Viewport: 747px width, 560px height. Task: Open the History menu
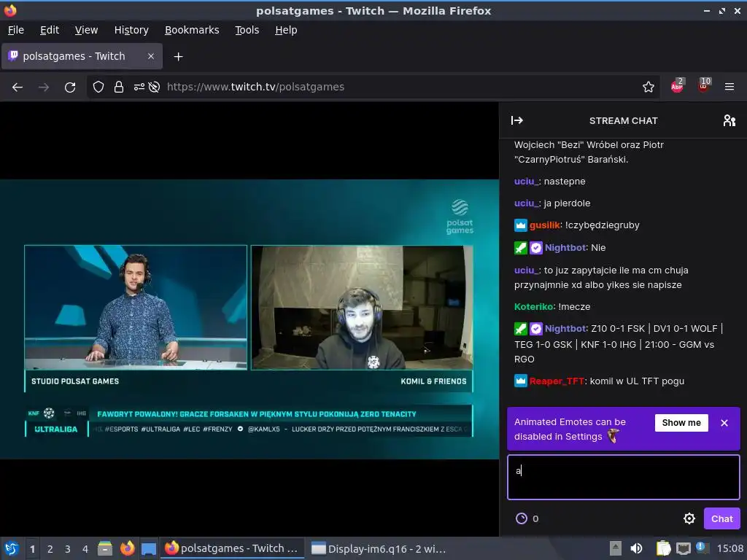131,30
